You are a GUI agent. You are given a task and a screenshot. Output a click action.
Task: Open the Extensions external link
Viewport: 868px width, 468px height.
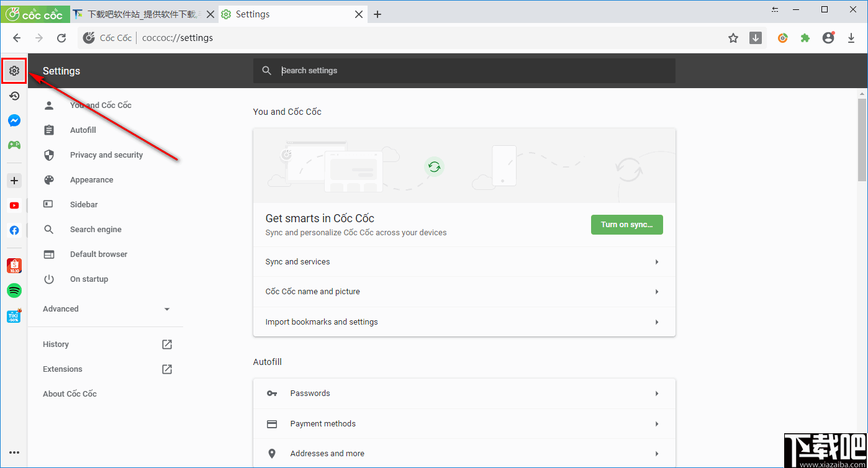click(x=166, y=369)
